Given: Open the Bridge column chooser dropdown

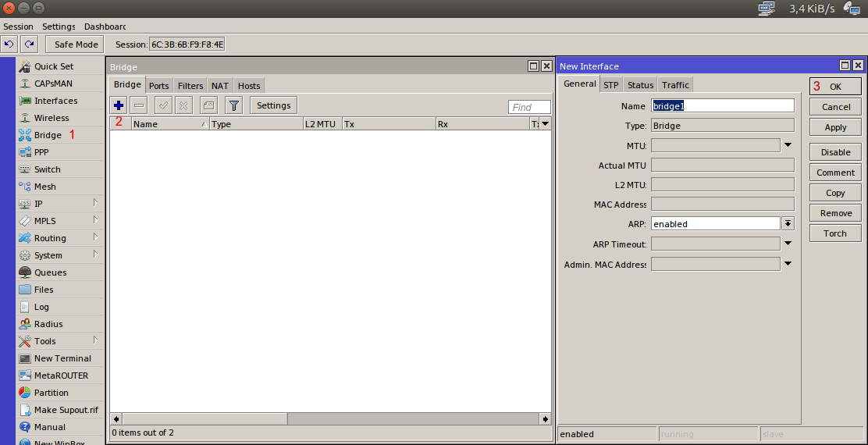Looking at the screenshot, I should (x=545, y=124).
